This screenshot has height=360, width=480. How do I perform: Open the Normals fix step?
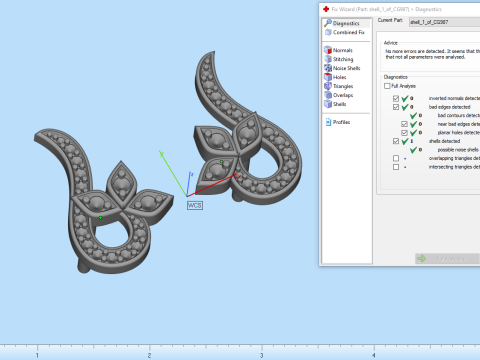[338, 50]
